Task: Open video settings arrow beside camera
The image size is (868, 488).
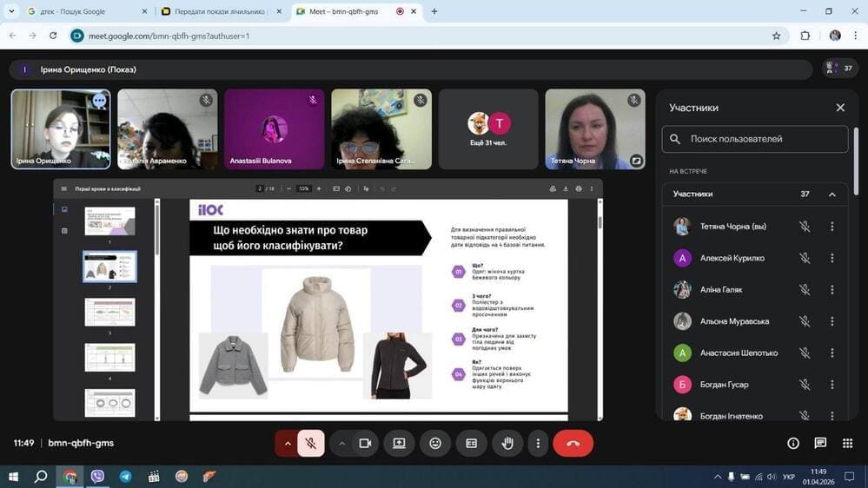Action: 342,444
